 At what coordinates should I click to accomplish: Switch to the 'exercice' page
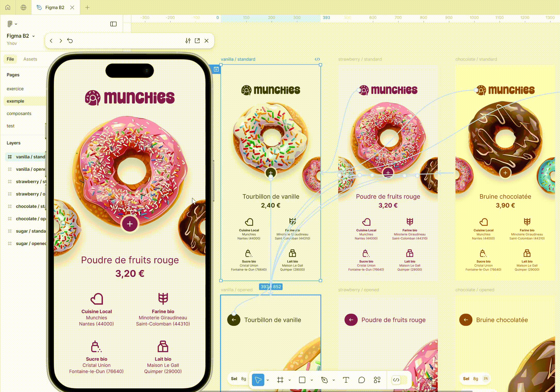tap(15, 88)
